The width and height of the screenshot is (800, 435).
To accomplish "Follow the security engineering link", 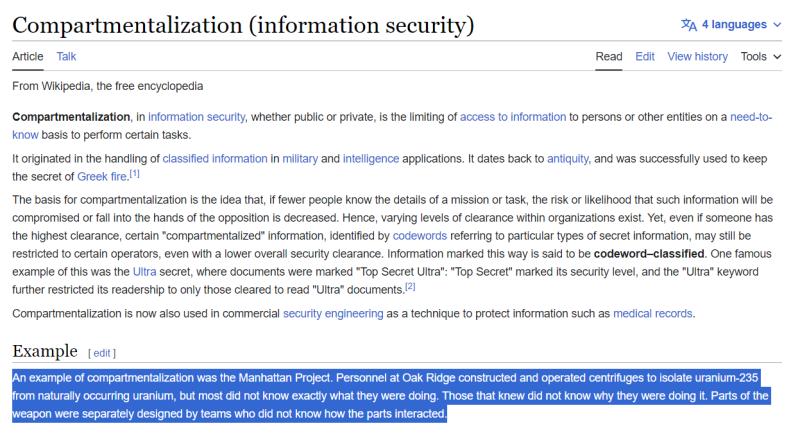I will (333, 314).
